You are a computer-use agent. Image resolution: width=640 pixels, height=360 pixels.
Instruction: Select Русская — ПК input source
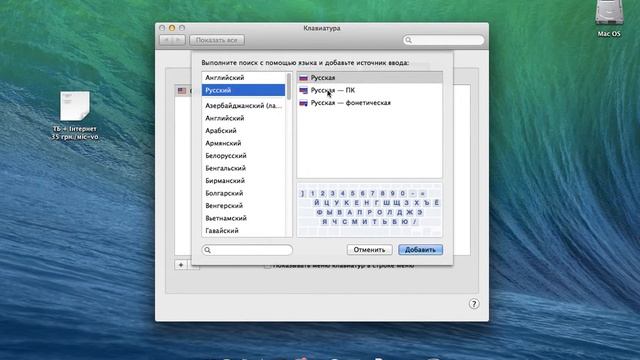pyautogui.click(x=369, y=90)
